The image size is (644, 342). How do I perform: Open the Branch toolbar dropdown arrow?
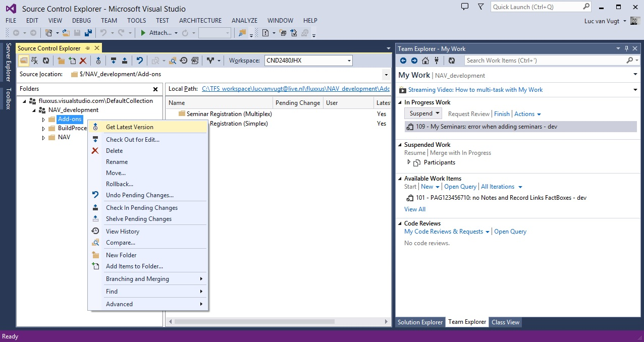[x=219, y=61]
